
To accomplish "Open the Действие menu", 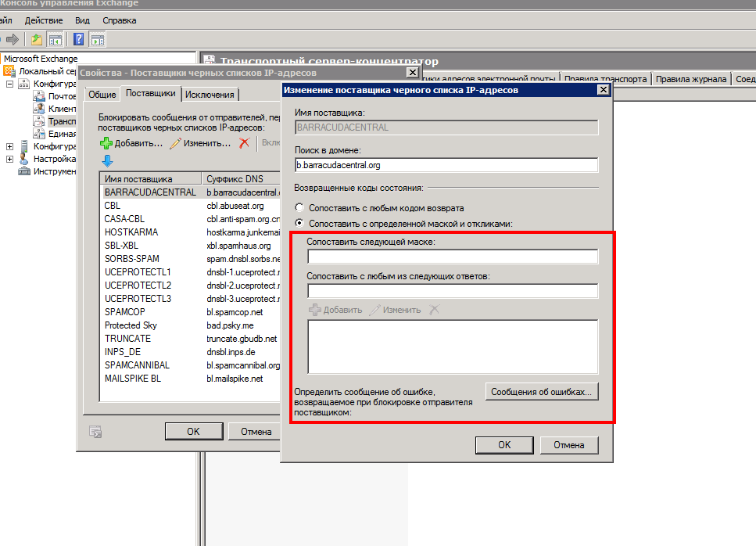I will (x=43, y=20).
